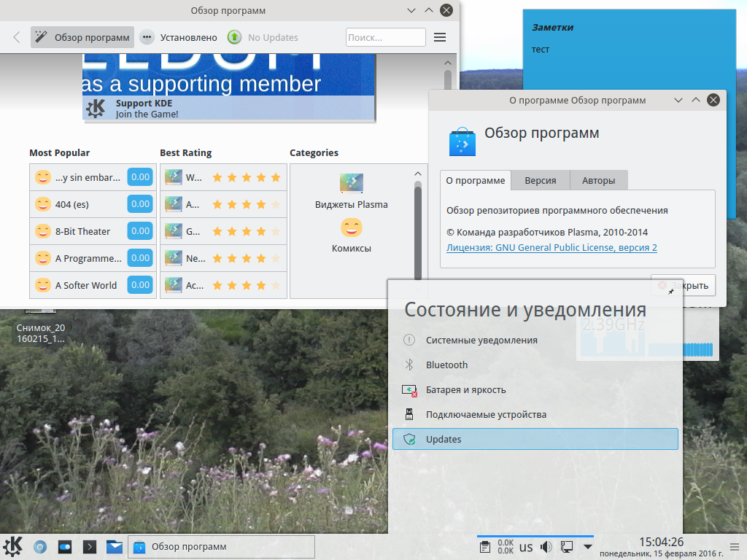The width and height of the screenshot is (747, 560).
Task: Click the battery icon beside Батарея и яркость
Action: click(x=409, y=390)
